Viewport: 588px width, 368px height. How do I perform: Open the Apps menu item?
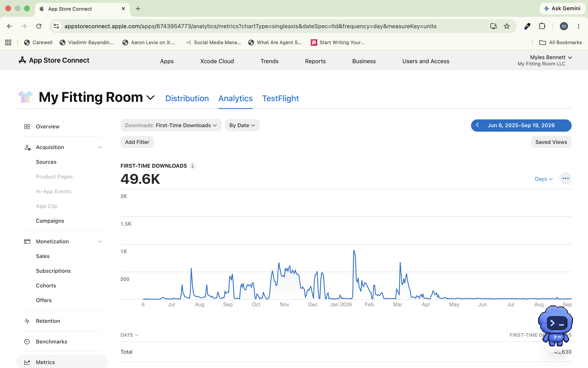point(167,61)
